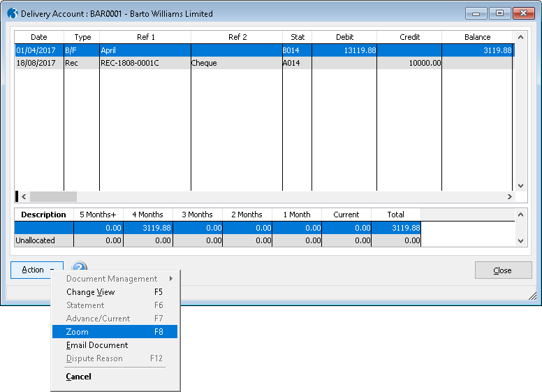The height and width of the screenshot is (392, 542).
Task: Click the 5 Months+ column header
Action: (98, 215)
